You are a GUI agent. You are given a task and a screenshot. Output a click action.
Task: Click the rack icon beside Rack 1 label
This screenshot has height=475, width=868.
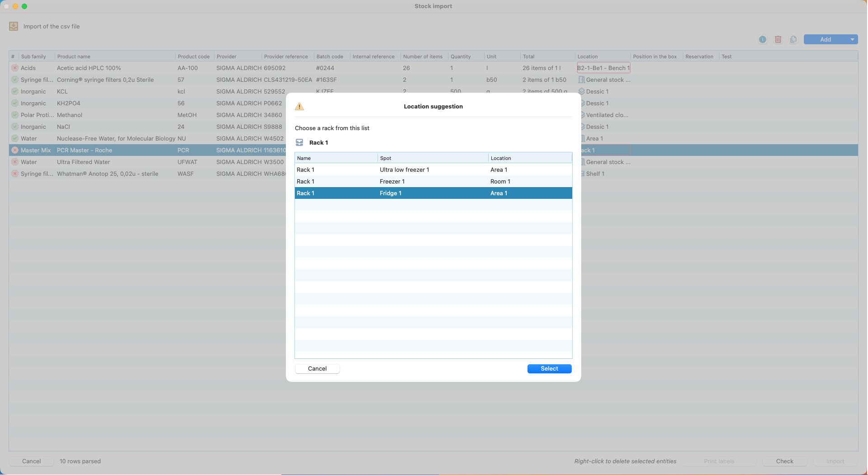click(x=299, y=143)
